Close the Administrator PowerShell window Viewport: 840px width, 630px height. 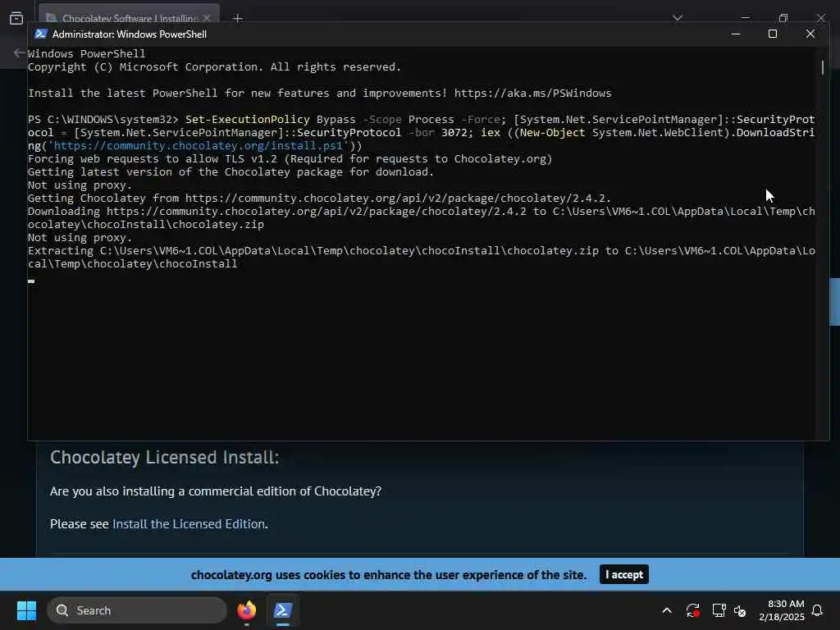810,34
